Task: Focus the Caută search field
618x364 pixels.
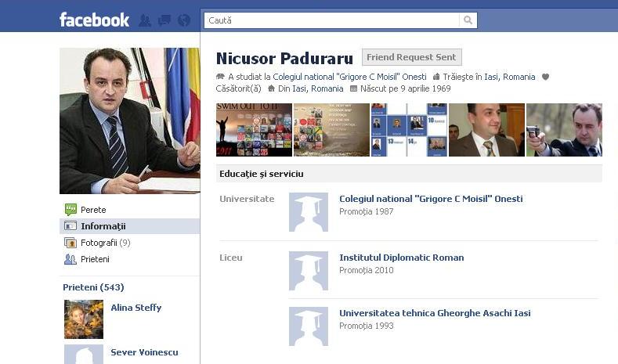Action: pos(331,20)
